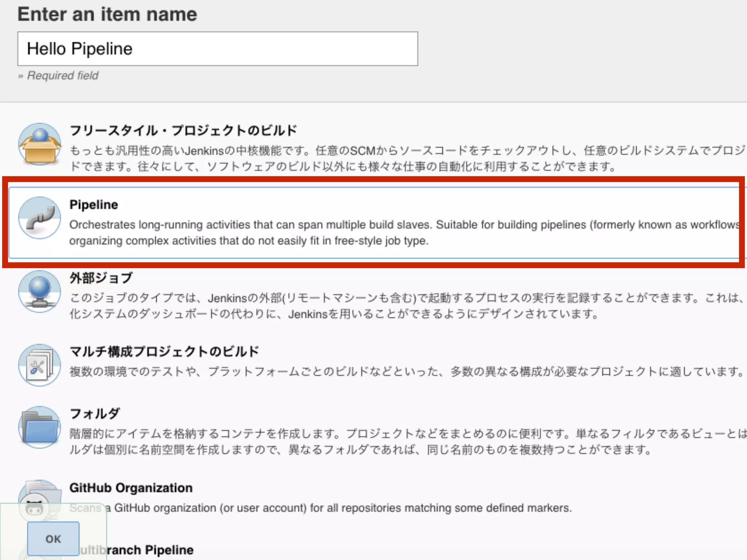The height and width of the screenshot is (560, 747).
Task: Click the External Job monitor icon
Action: click(x=40, y=291)
